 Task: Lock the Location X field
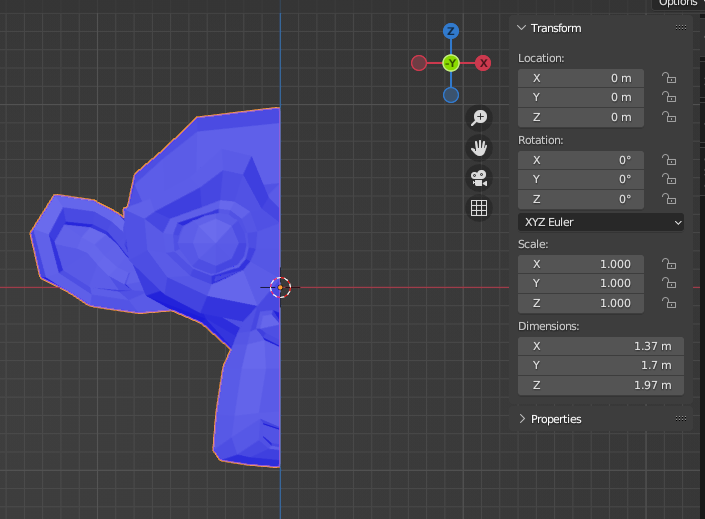coord(669,78)
